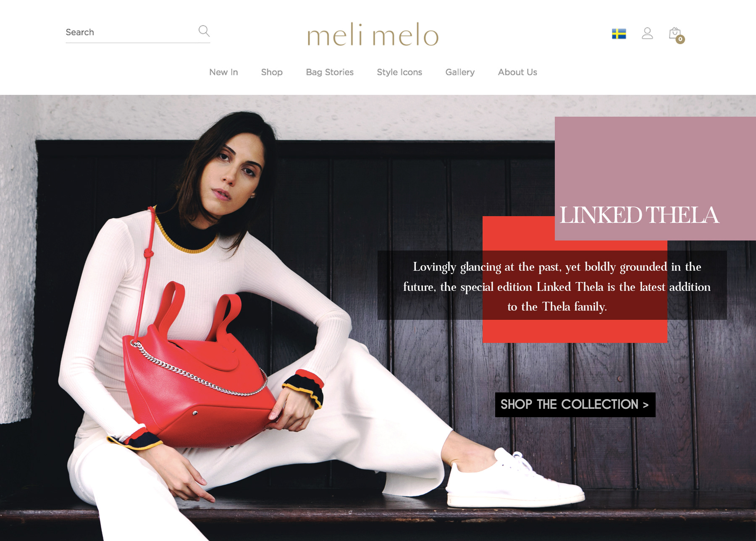Viewport: 756px width, 541px height.
Task: Click the Linked Thela description text
Action: click(557, 287)
